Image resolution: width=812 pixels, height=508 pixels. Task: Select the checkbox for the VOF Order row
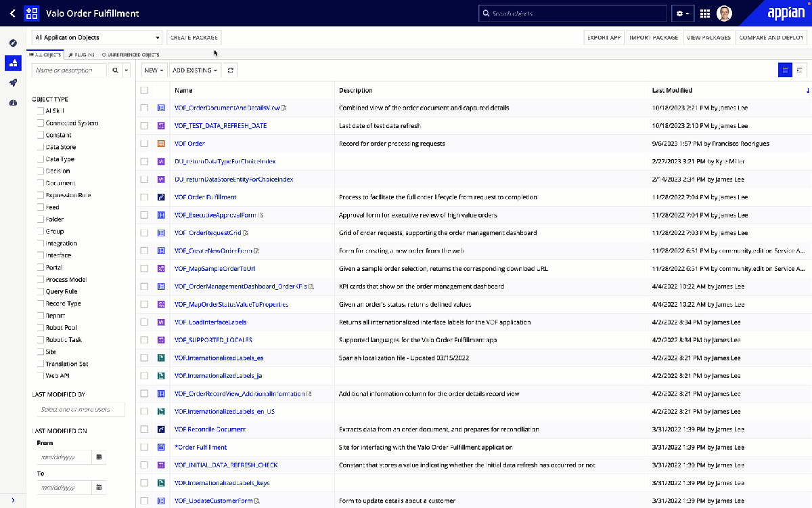[x=144, y=144]
